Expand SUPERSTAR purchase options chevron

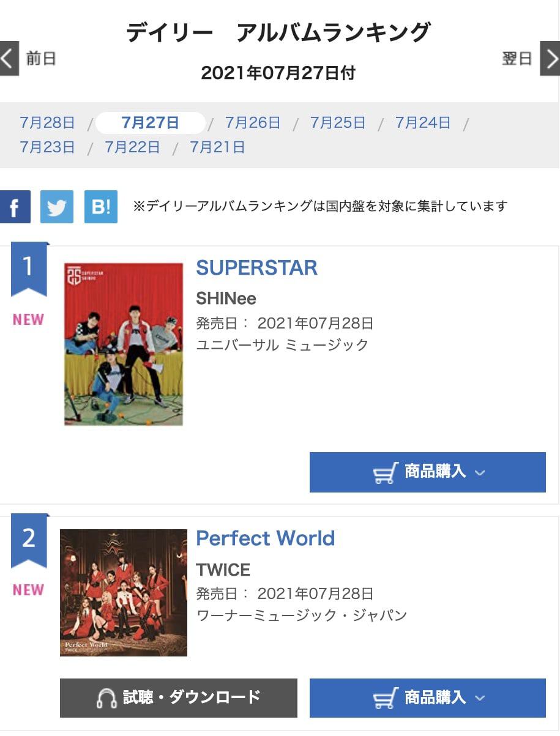tap(480, 473)
